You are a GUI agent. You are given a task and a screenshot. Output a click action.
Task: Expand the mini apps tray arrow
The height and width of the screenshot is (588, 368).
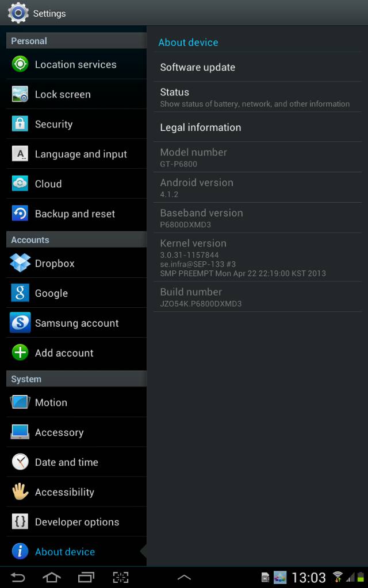point(184,578)
